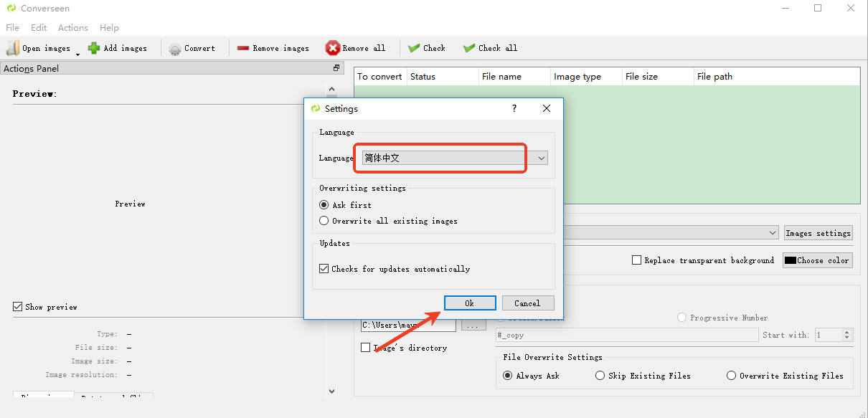Open the Language dropdown list
868x418 pixels.
(542, 158)
